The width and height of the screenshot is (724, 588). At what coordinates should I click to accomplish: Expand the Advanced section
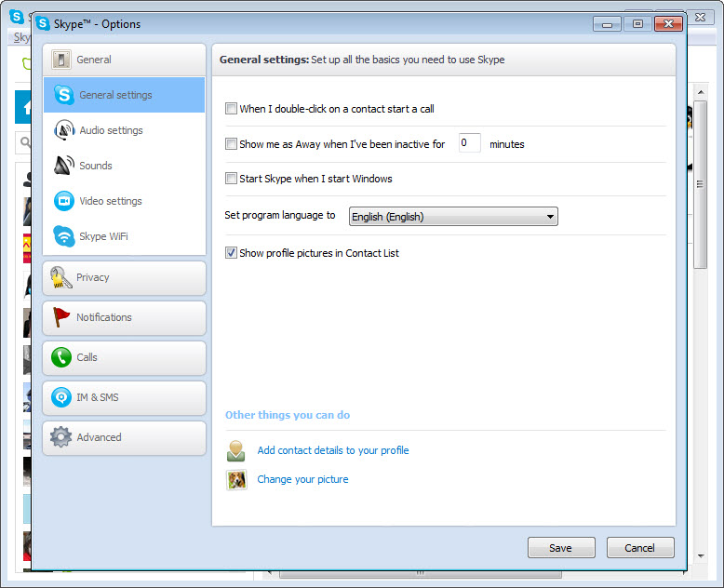[124, 437]
